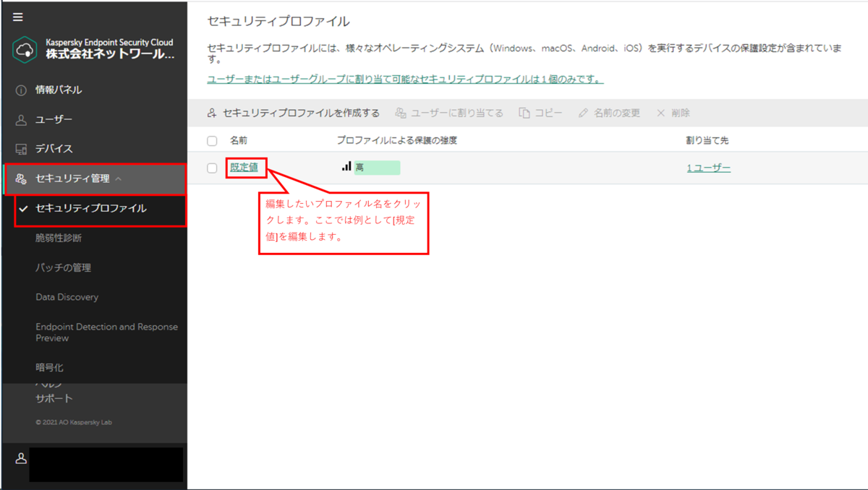Click the 名前の変更 pencil icon
868x490 pixels.
pyautogui.click(x=584, y=113)
